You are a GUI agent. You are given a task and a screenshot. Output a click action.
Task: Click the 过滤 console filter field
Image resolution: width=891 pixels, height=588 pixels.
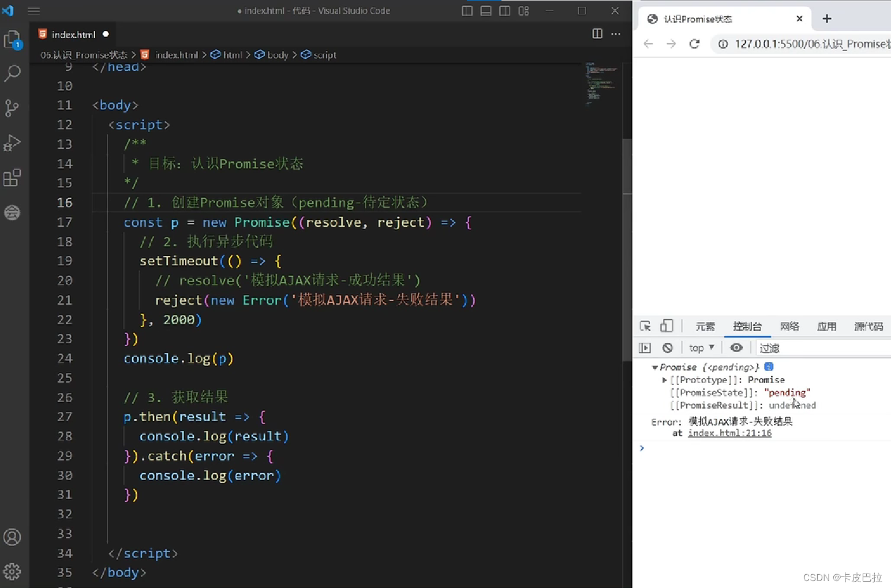(824, 348)
